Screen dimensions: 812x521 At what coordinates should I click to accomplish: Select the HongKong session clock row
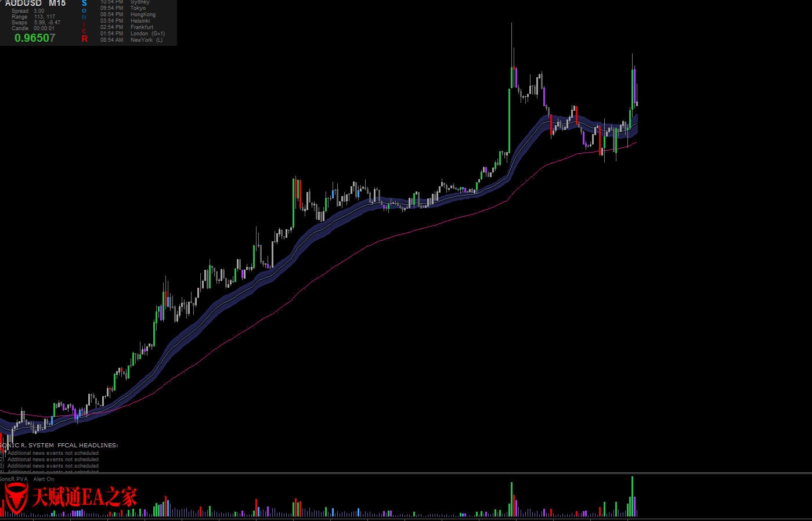point(128,15)
